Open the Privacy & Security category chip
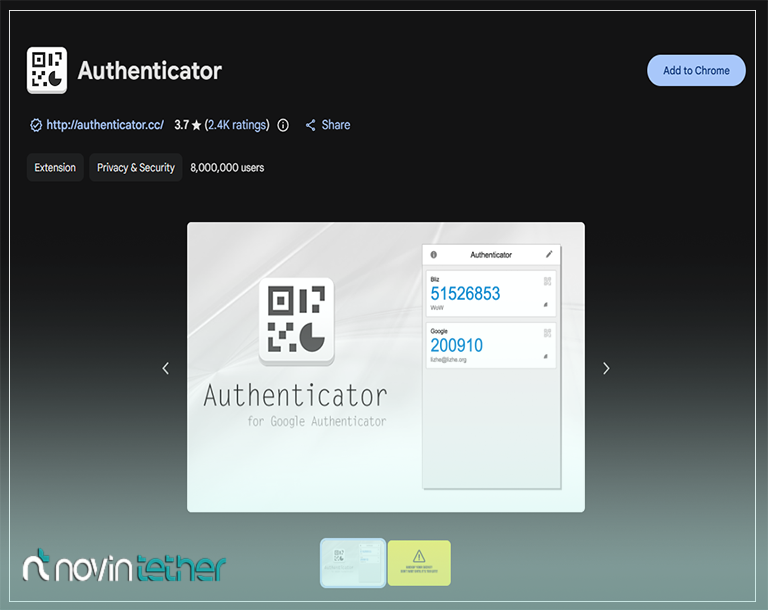This screenshot has height=610, width=768. pos(136,168)
